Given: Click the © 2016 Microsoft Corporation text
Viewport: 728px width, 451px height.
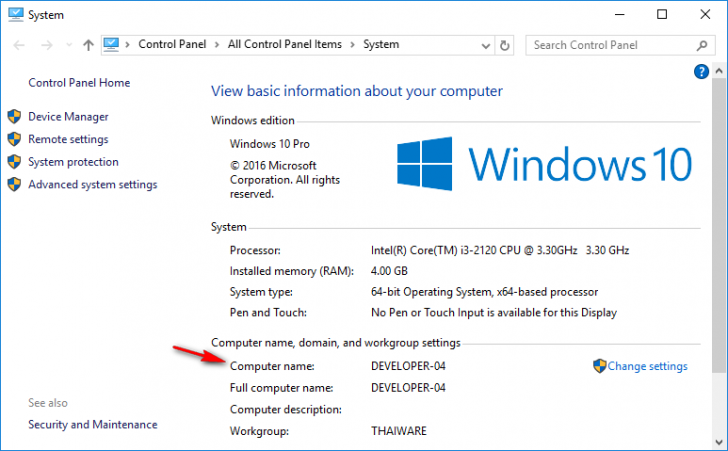Looking at the screenshot, I should coord(285,180).
